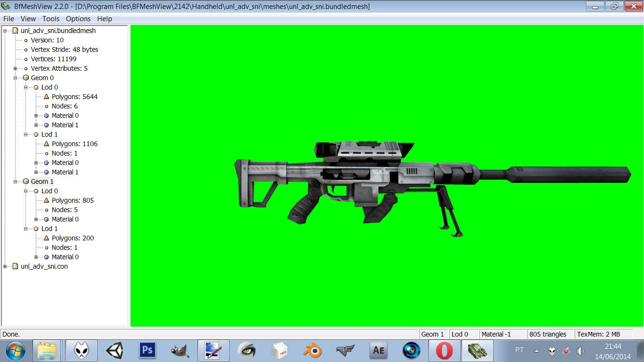This screenshot has height=362, width=644.
Task: Open foobar2000 alien icon in taskbar
Action: tap(81, 351)
